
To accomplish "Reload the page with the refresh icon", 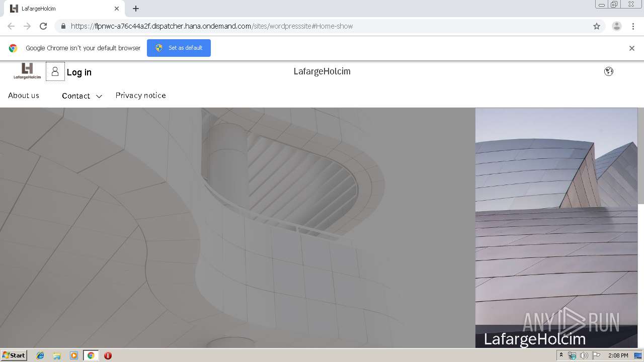I will click(x=43, y=26).
